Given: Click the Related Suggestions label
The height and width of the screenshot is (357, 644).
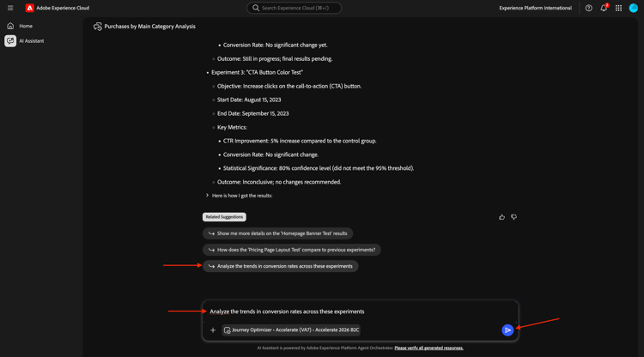Looking at the screenshot, I should (x=224, y=216).
